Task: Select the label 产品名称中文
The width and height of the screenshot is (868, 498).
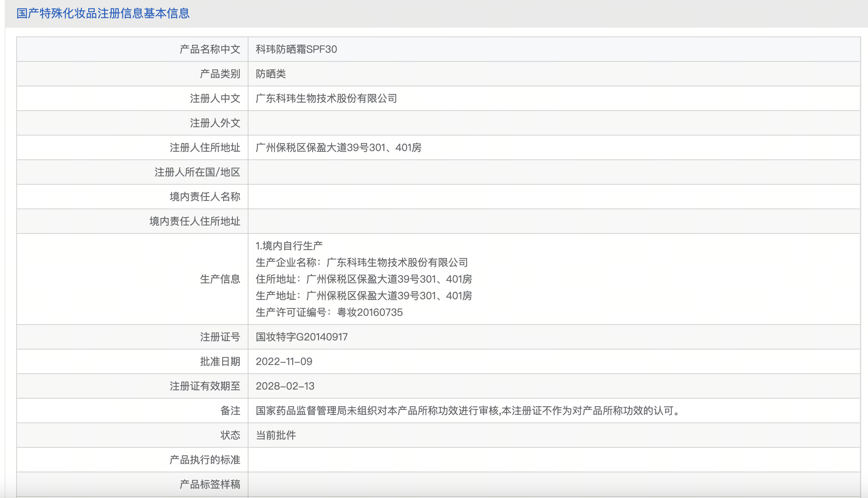Action: point(210,49)
